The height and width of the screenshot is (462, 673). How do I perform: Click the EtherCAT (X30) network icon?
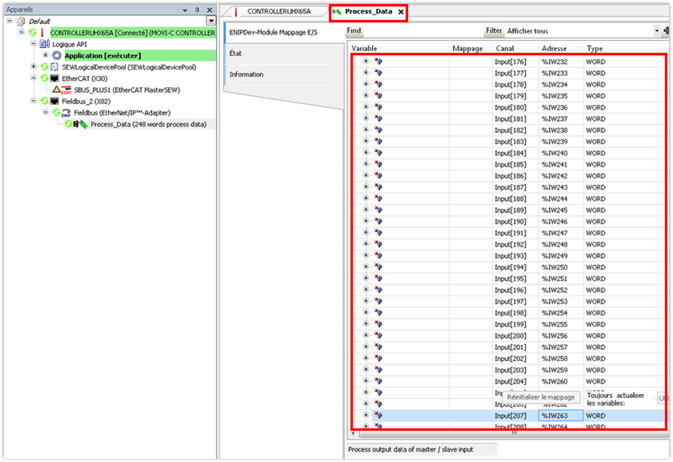[x=54, y=78]
